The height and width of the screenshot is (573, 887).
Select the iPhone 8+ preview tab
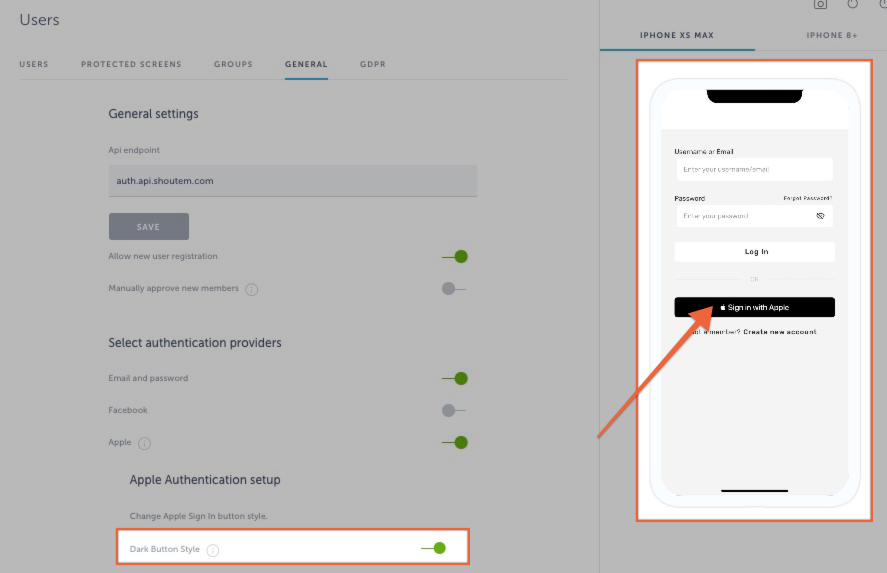click(830, 36)
